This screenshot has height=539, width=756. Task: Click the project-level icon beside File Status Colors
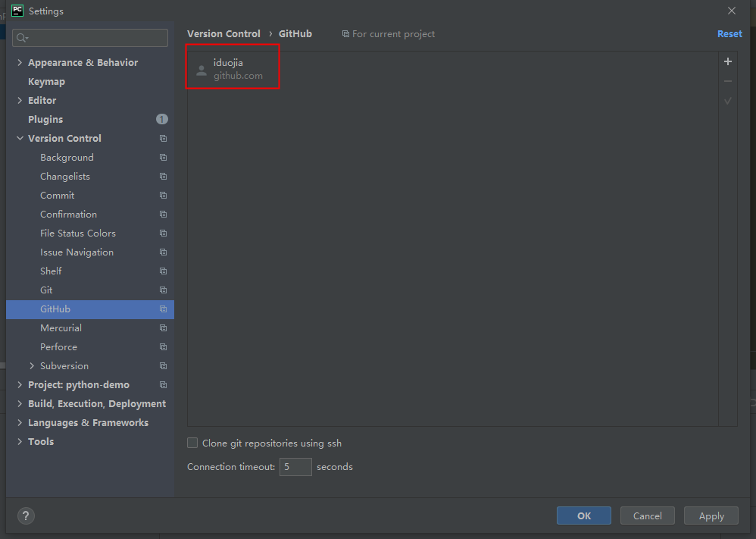pyautogui.click(x=164, y=233)
